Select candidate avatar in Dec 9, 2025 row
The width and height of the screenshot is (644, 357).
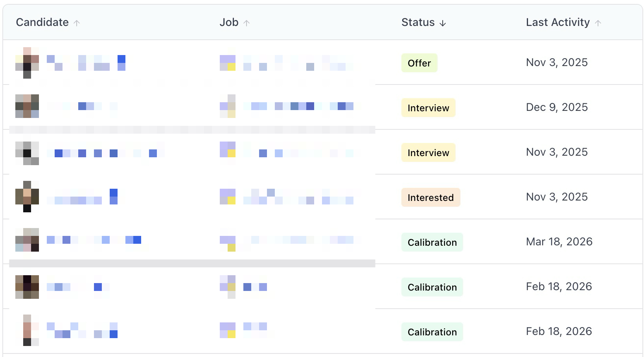(x=27, y=106)
